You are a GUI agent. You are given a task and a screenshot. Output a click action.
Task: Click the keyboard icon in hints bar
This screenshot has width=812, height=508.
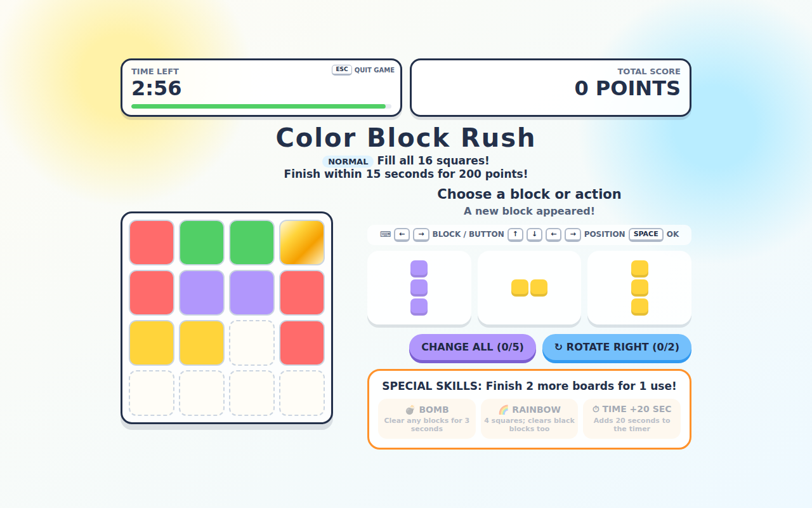[x=385, y=234]
